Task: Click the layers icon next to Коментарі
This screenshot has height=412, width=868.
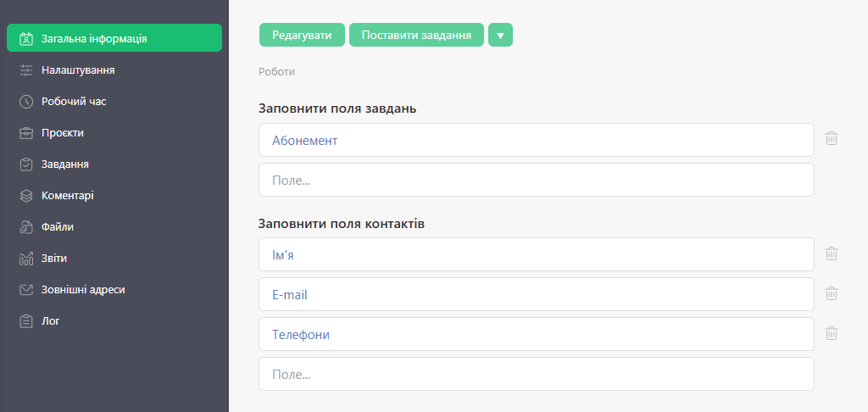Action: coord(26,196)
